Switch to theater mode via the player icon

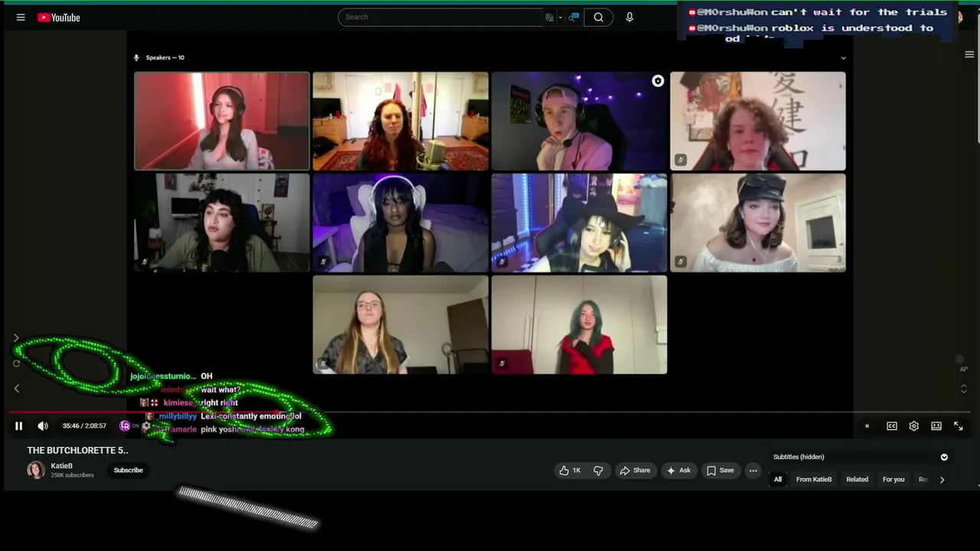pyautogui.click(x=936, y=426)
